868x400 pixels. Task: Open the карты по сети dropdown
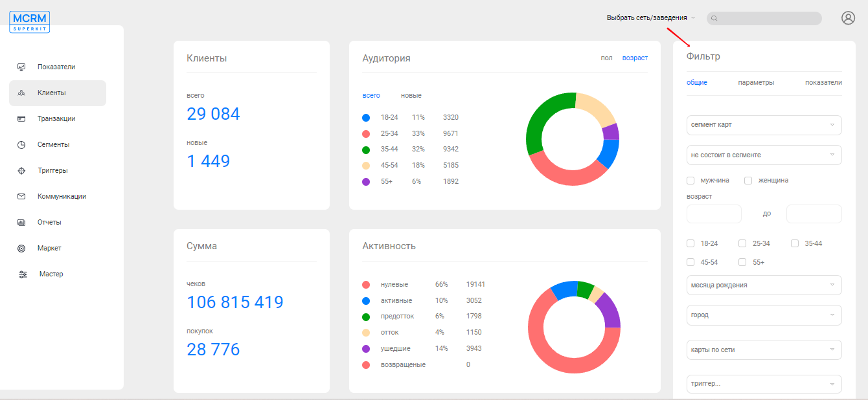click(x=764, y=350)
